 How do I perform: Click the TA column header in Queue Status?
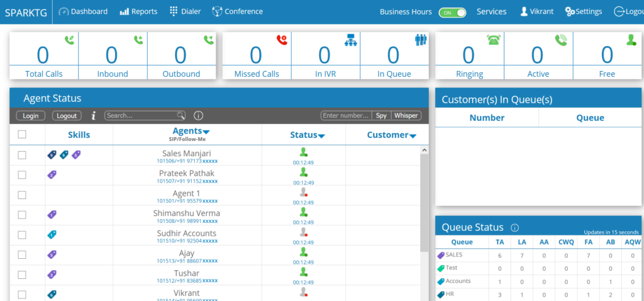(500, 242)
